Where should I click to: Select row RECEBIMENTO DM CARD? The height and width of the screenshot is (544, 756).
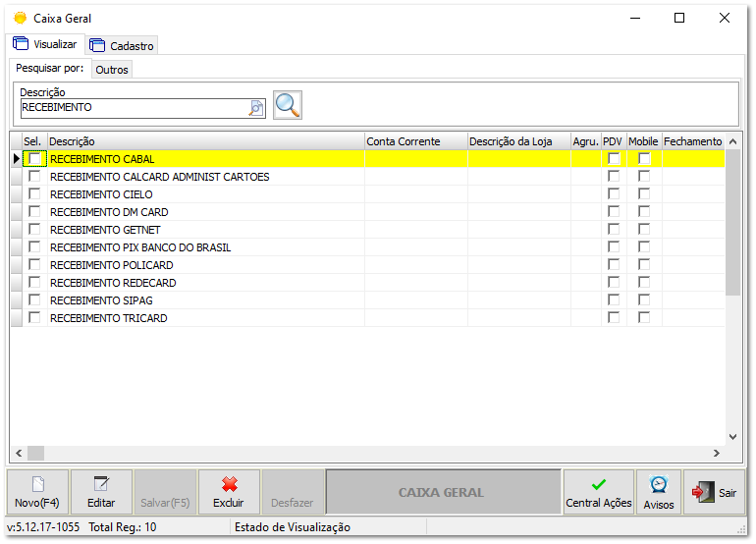coord(367,212)
